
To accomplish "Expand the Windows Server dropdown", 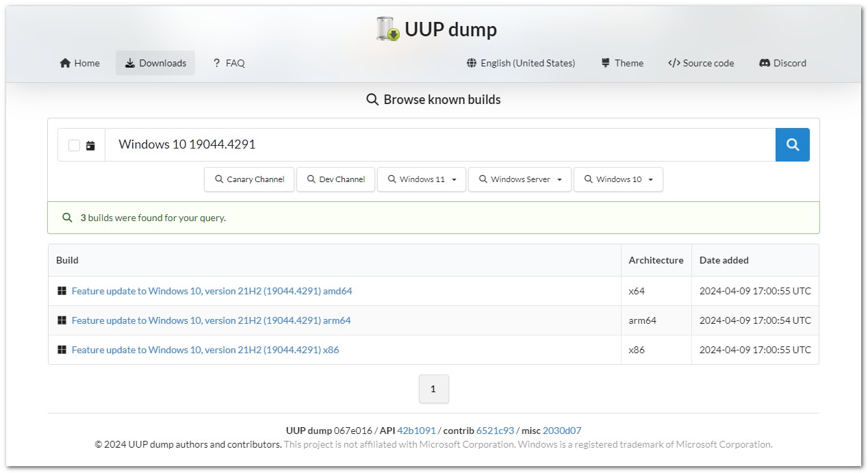I will 520,179.
